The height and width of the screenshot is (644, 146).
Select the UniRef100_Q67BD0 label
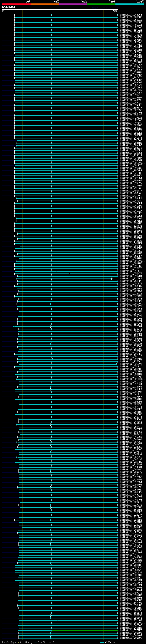point(131,40)
